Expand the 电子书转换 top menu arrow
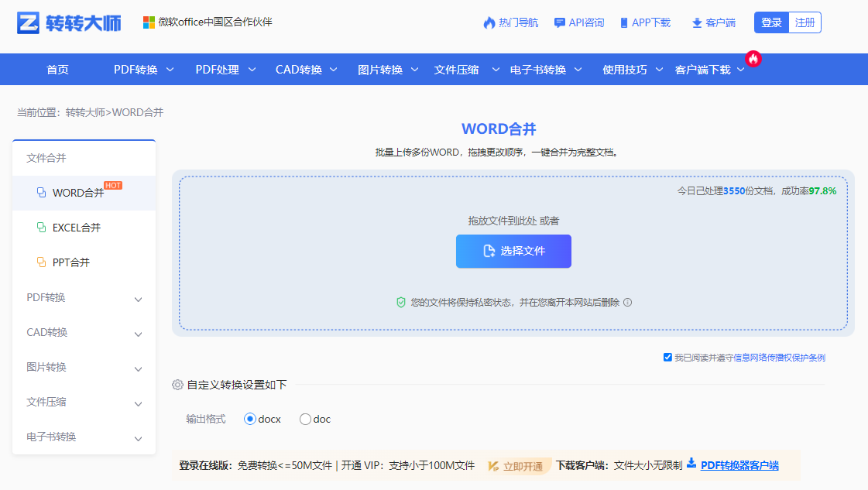 pos(578,70)
